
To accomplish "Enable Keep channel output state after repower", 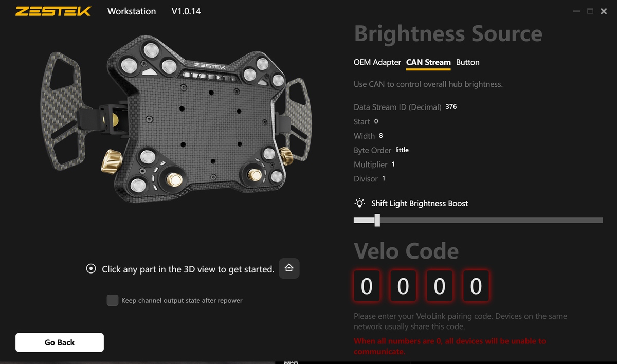I will coord(113,300).
